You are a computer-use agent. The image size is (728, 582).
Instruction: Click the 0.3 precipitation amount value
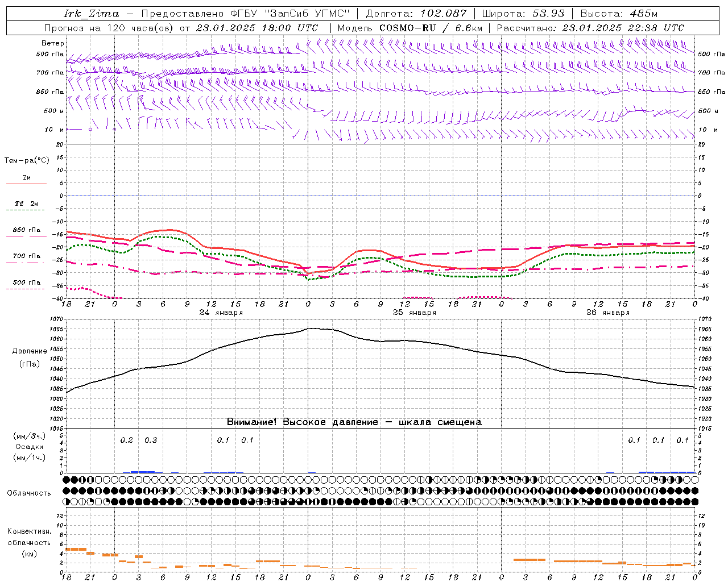(x=151, y=440)
